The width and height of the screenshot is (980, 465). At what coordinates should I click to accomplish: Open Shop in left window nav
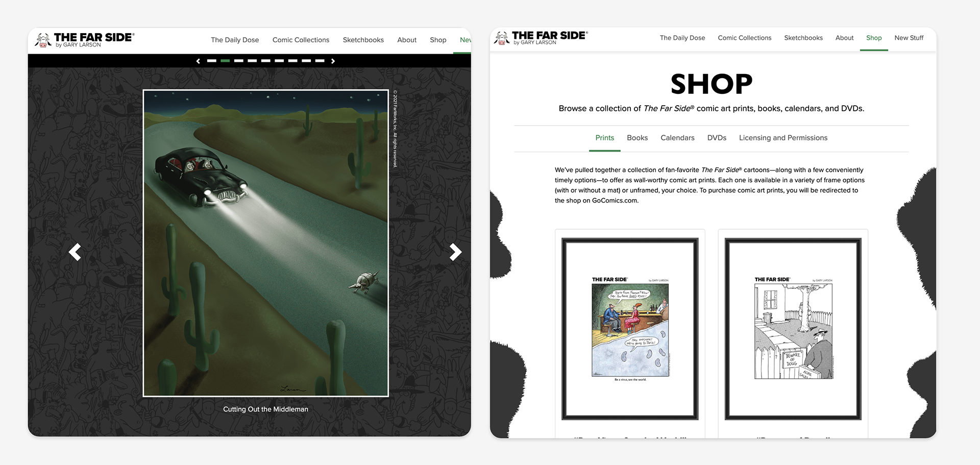(x=438, y=40)
